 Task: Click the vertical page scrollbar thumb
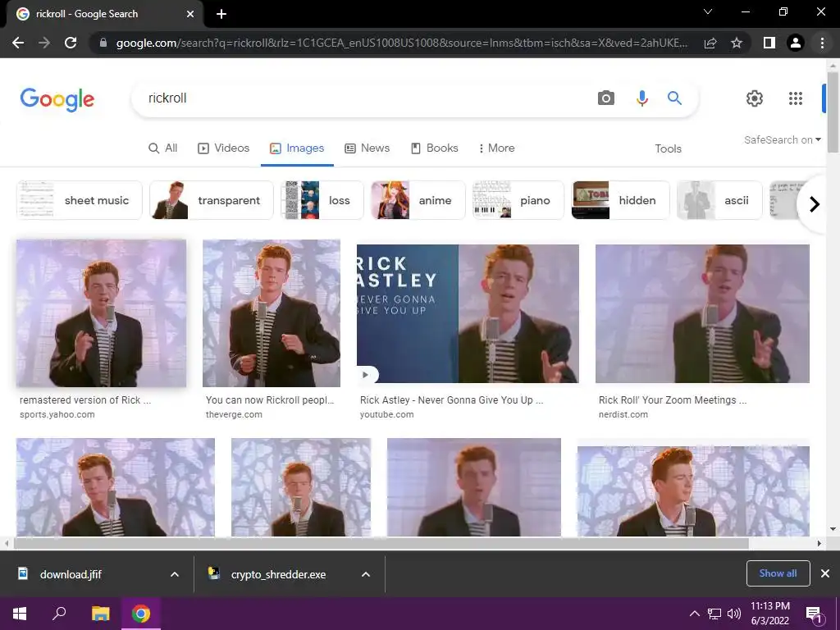833,112
